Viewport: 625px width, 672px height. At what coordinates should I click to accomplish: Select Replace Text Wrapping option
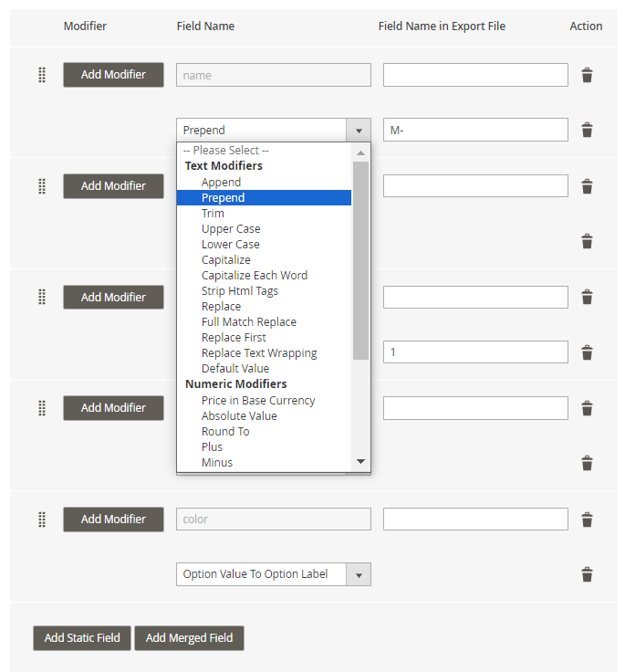(259, 353)
